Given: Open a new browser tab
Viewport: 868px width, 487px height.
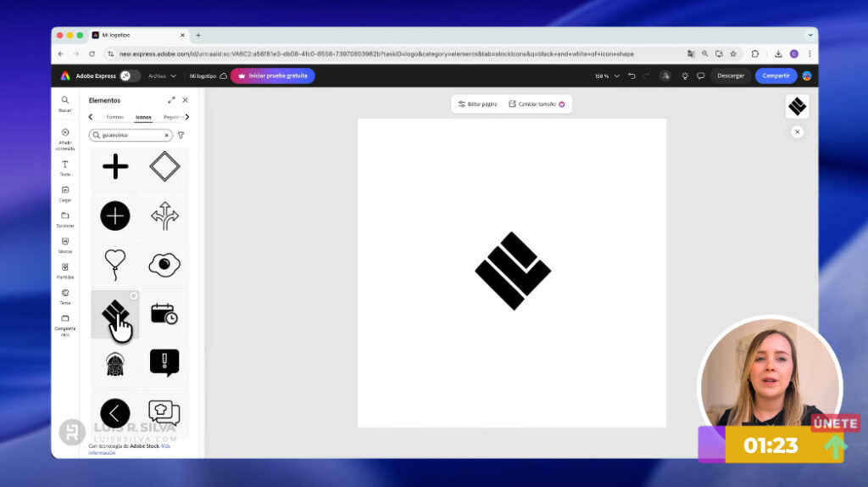Looking at the screenshot, I should pyautogui.click(x=198, y=35).
